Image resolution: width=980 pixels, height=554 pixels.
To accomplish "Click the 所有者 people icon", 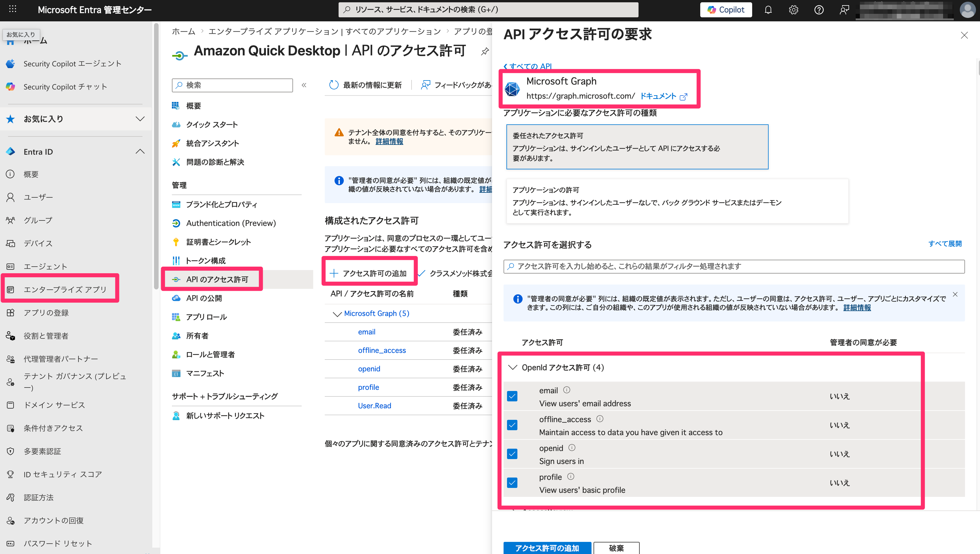I will pos(176,336).
